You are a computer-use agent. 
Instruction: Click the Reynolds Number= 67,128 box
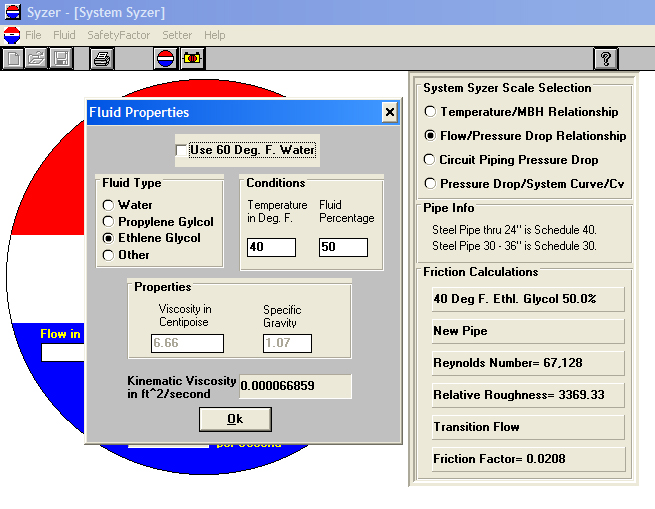coord(528,363)
